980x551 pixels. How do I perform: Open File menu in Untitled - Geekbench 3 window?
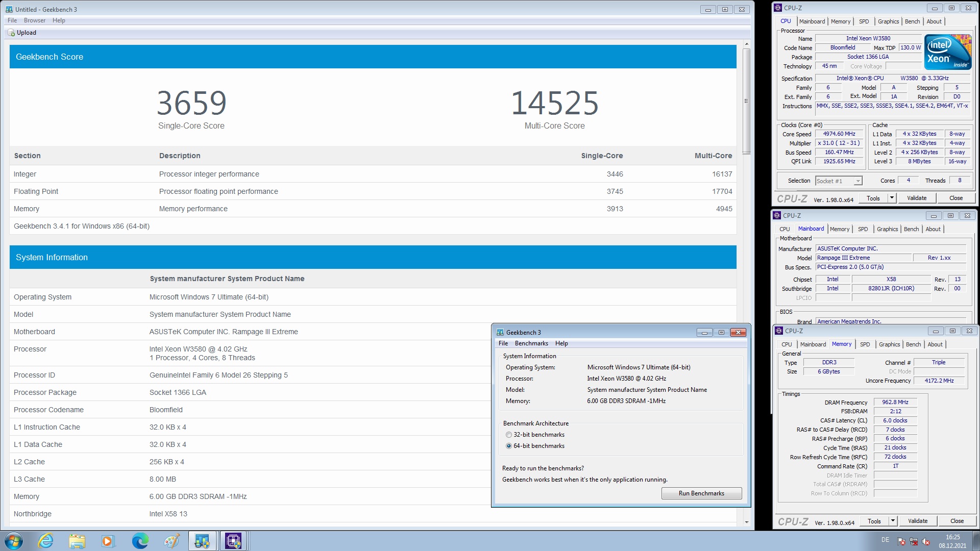12,20
